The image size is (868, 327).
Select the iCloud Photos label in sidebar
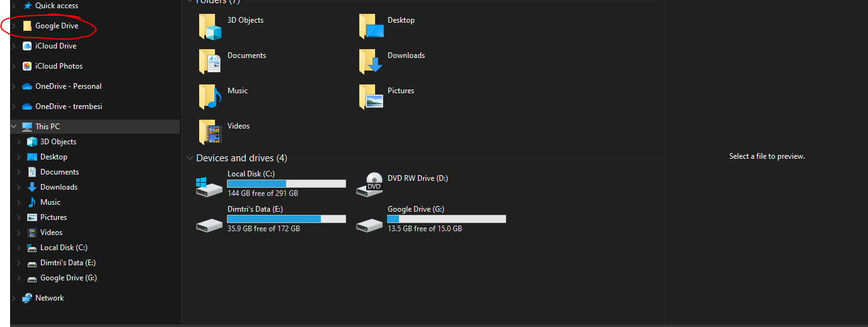[x=59, y=66]
